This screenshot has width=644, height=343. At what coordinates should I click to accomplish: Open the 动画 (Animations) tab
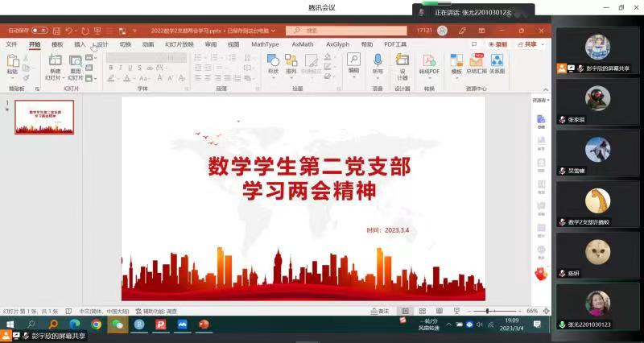[148, 44]
